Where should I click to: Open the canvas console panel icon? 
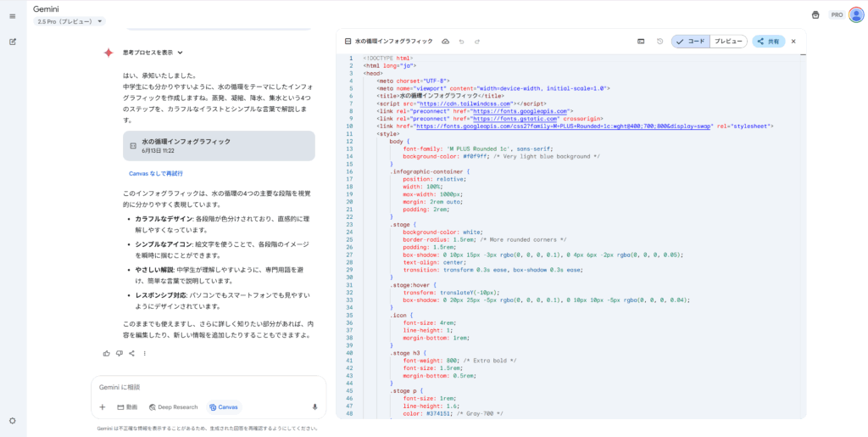[641, 42]
